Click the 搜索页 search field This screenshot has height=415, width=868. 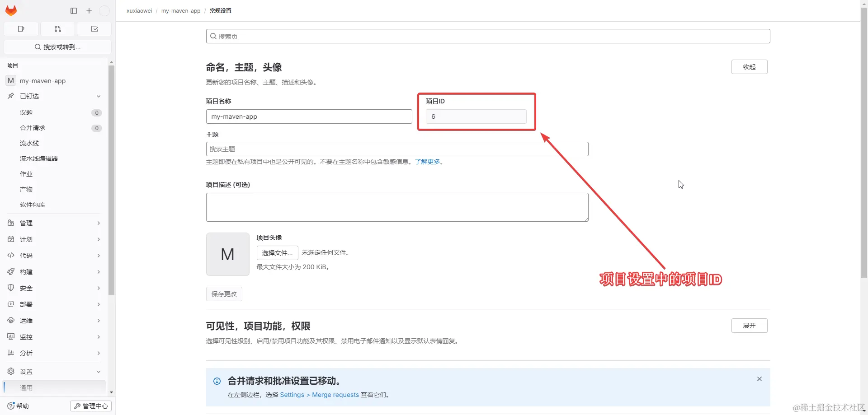point(488,36)
